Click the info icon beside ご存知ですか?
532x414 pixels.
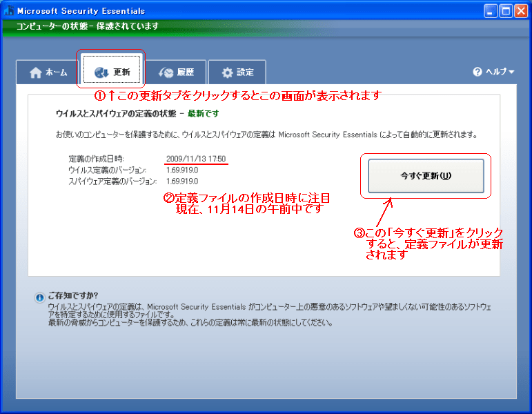(39, 297)
